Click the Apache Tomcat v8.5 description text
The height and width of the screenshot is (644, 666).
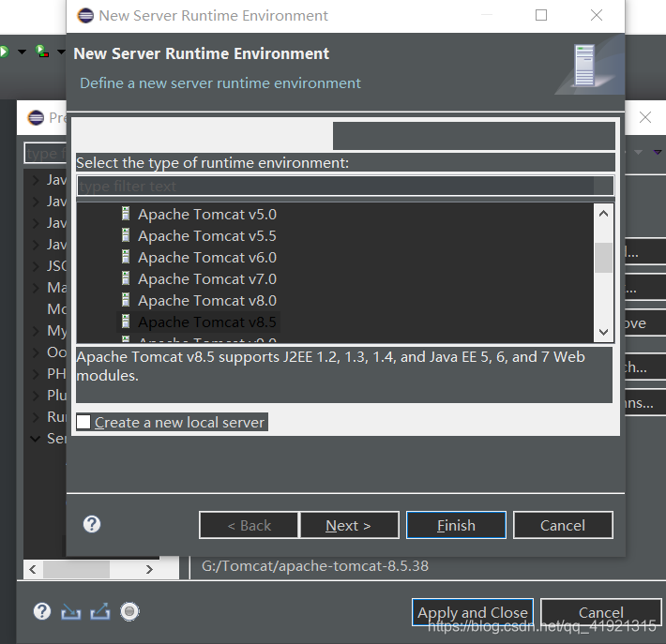click(x=330, y=366)
